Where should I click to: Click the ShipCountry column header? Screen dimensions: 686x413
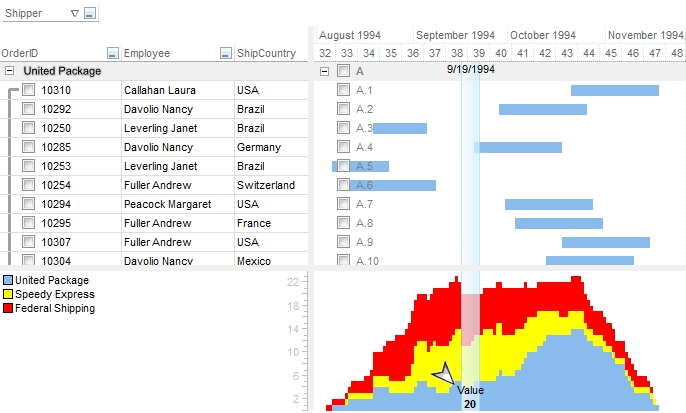(x=266, y=53)
